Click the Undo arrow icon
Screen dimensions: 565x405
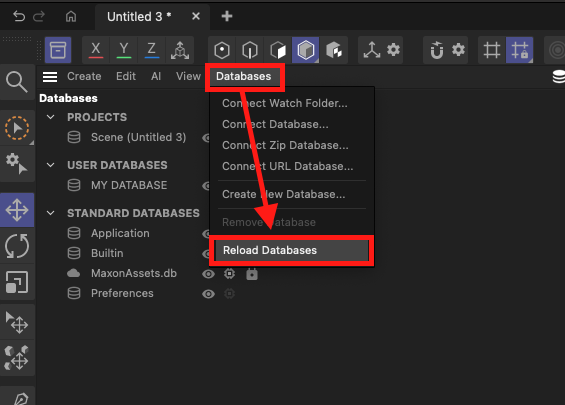click(19, 16)
